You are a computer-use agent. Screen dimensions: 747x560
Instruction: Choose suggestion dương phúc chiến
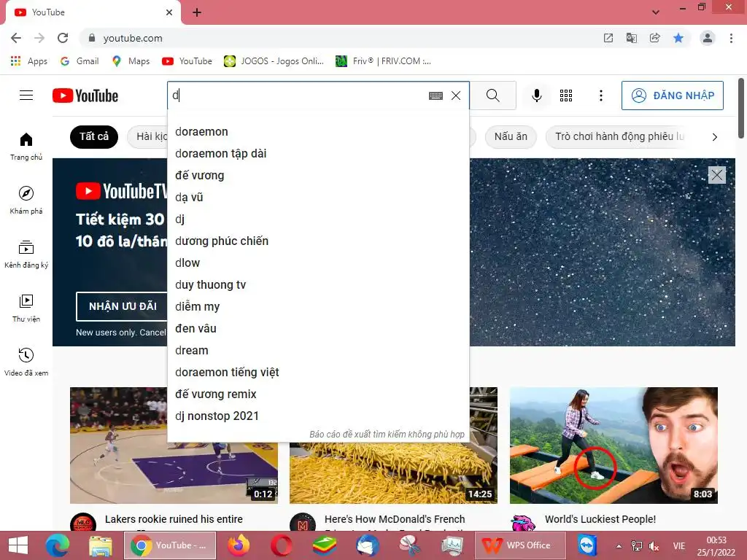click(x=318, y=241)
